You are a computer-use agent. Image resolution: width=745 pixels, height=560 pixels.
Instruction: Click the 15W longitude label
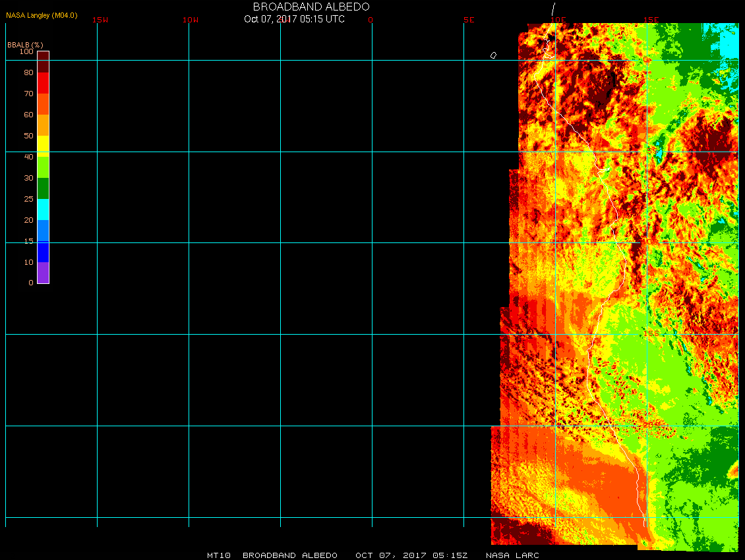click(100, 20)
